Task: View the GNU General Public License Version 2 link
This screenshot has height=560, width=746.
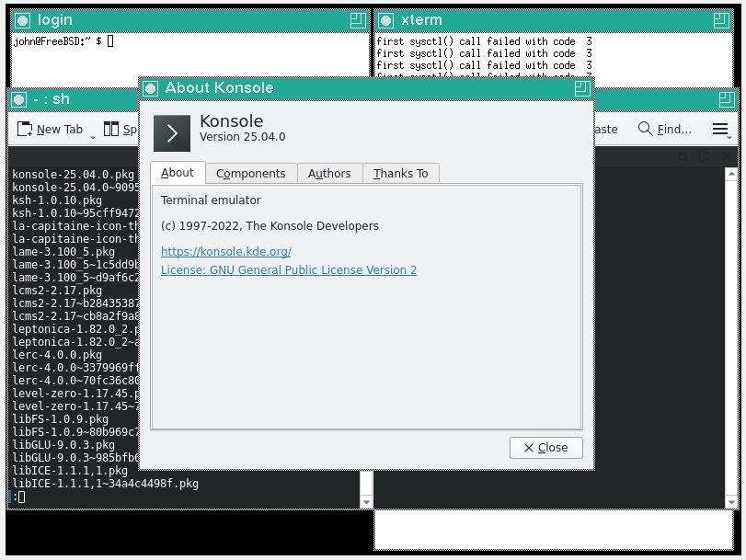Action: point(289,269)
